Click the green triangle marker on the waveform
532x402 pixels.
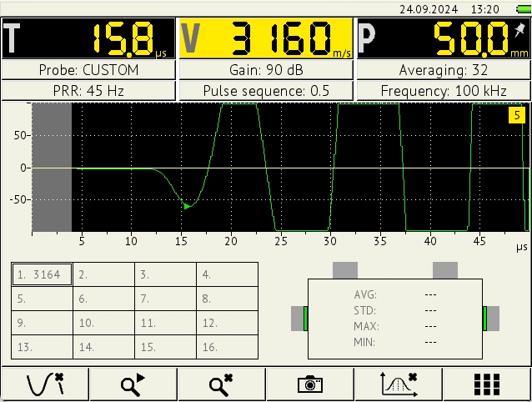point(187,206)
